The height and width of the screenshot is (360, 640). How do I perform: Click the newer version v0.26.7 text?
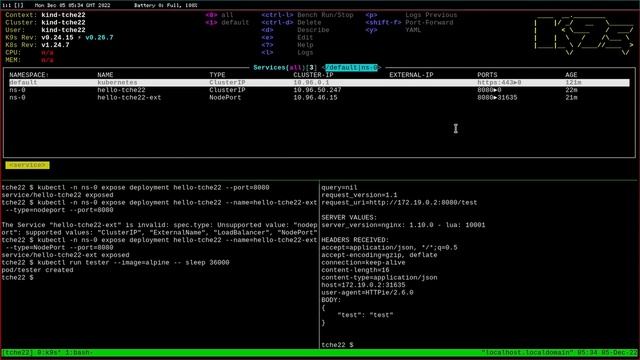[x=99, y=38]
